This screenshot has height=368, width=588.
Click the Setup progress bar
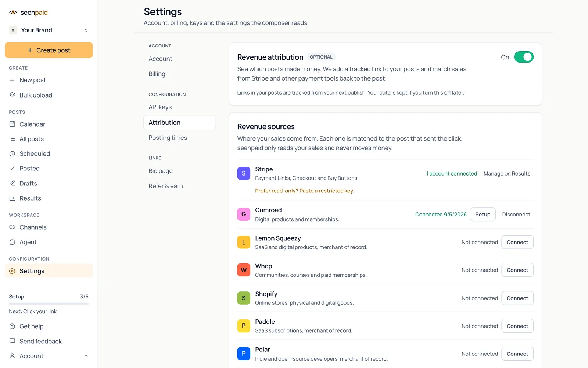(49, 304)
